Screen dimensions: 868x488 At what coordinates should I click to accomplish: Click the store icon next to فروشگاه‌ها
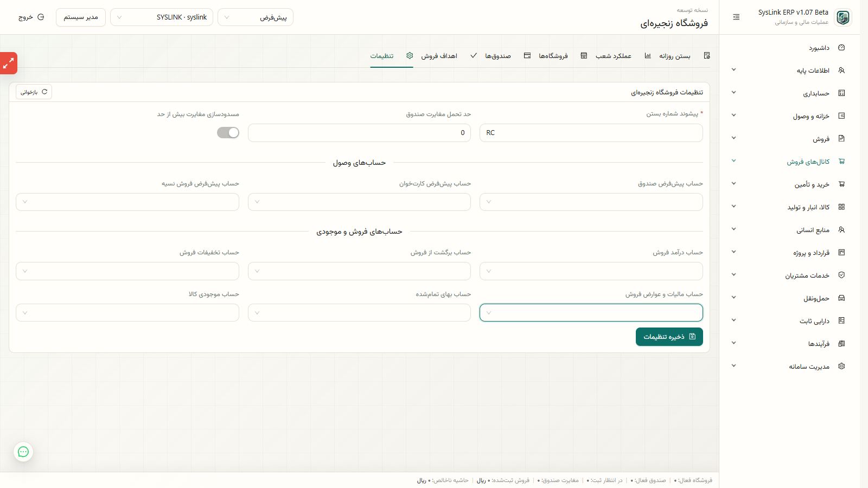[584, 56]
